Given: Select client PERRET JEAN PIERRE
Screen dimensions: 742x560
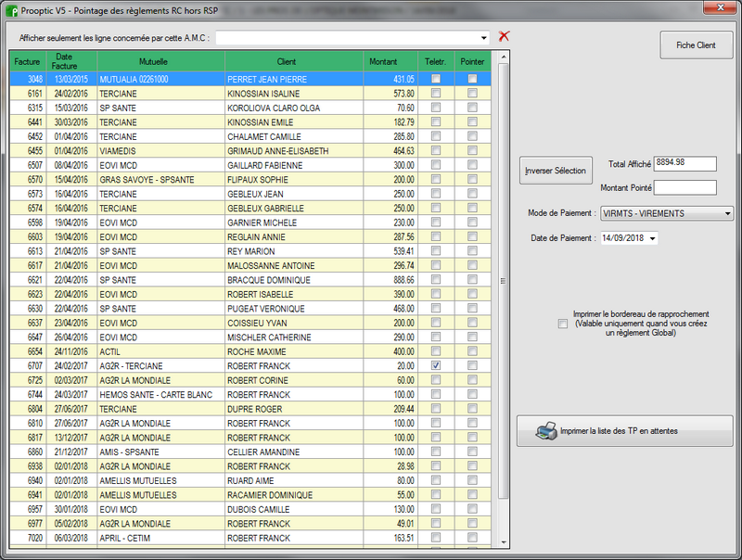Looking at the screenshot, I should (267, 80).
